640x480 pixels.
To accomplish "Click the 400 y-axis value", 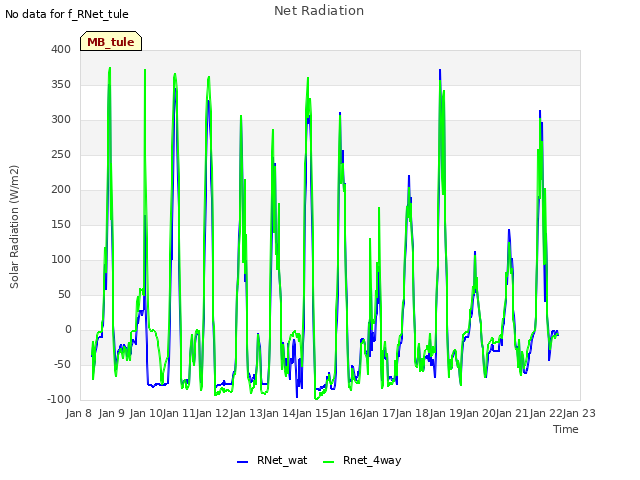I will [x=61, y=49].
